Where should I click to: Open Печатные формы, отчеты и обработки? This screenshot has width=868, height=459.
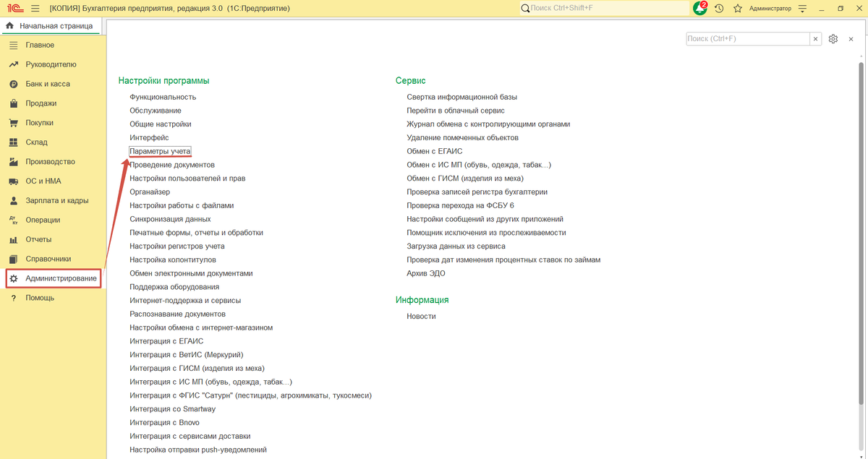coord(196,233)
